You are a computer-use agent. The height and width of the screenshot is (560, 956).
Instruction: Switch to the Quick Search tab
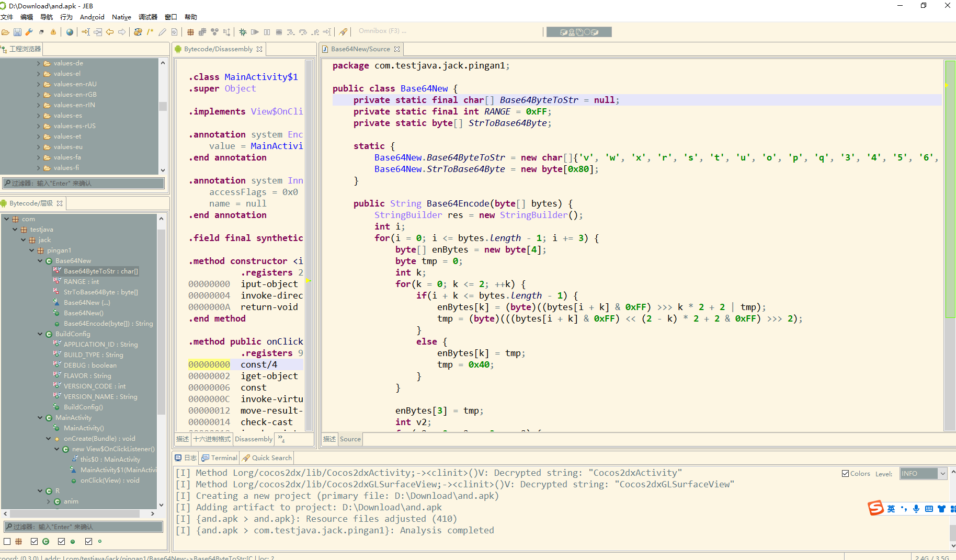(267, 458)
